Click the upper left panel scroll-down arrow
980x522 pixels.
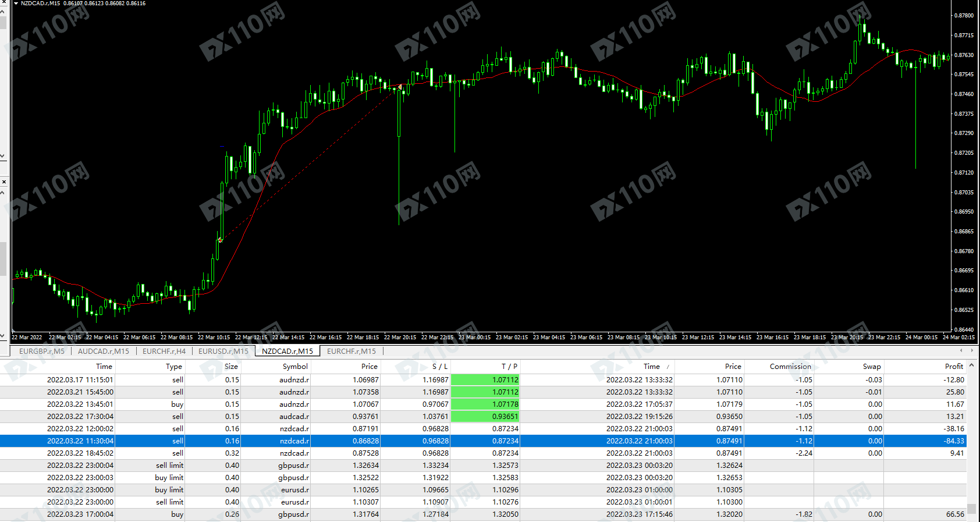tap(3, 156)
